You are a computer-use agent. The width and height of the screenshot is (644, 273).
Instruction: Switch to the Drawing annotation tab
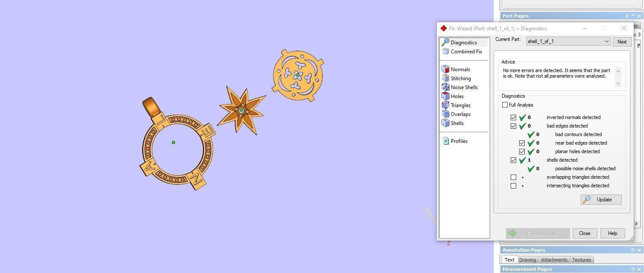(527, 259)
